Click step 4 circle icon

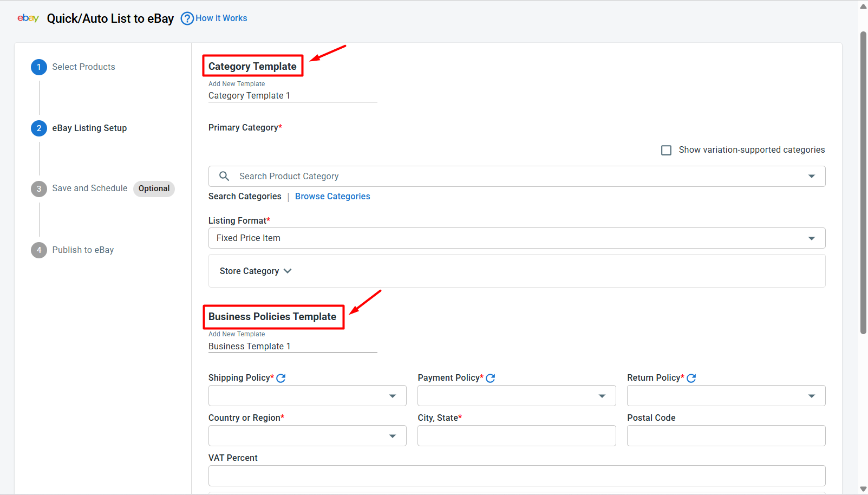[x=39, y=250]
